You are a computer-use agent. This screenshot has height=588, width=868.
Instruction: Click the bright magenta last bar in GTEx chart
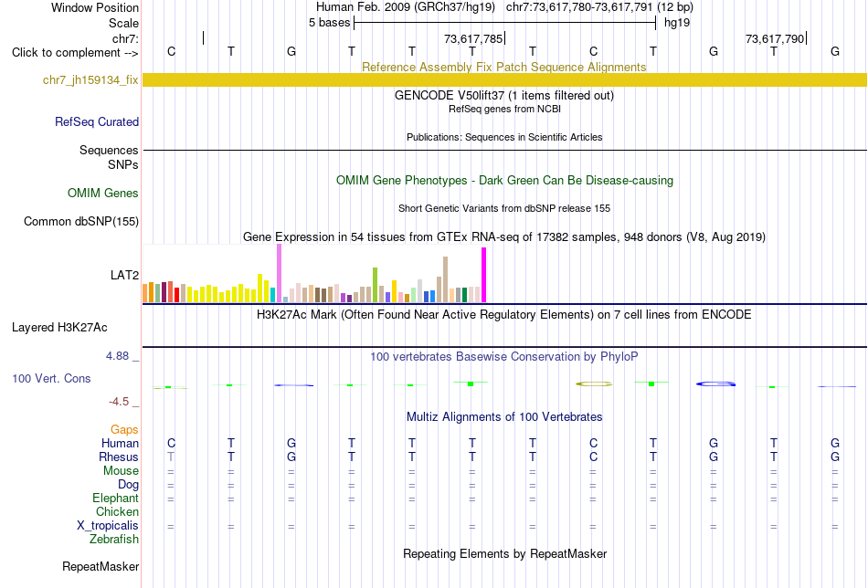coord(484,275)
